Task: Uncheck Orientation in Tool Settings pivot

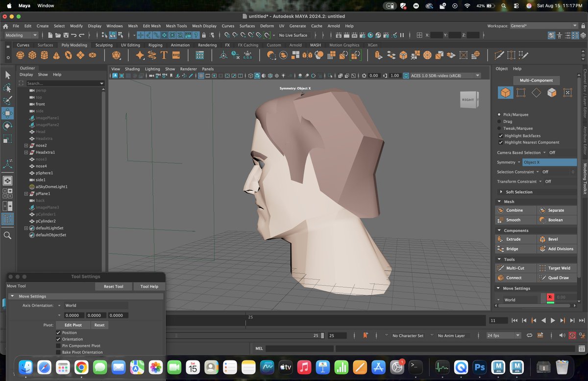Action: pyautogui.click(x=58, y=339)
